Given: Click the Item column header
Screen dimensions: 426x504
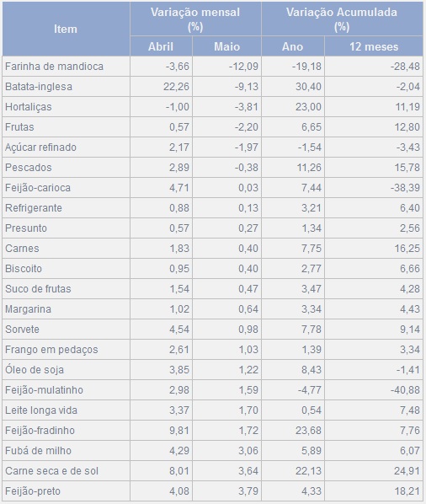Looking at the screenshot, I should click(66, 29).
